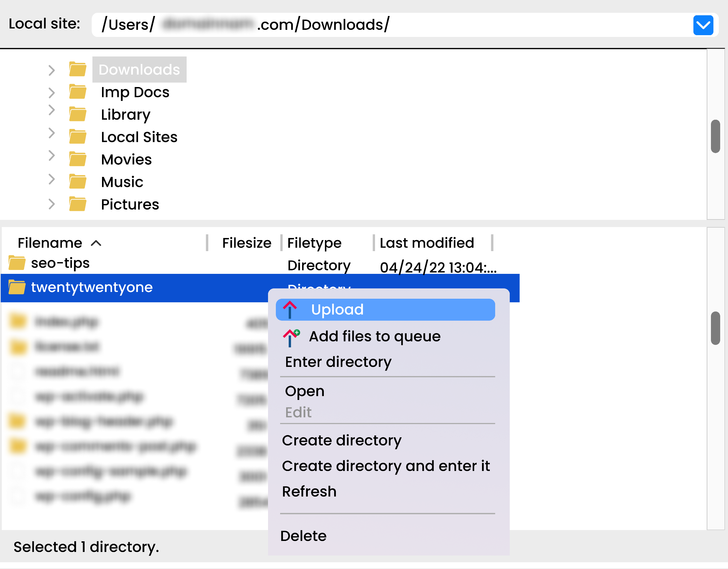The height and width of the screenshot is (569, 728).
Task: Click the Movies folder icon
Action: (x=78, y=159)
